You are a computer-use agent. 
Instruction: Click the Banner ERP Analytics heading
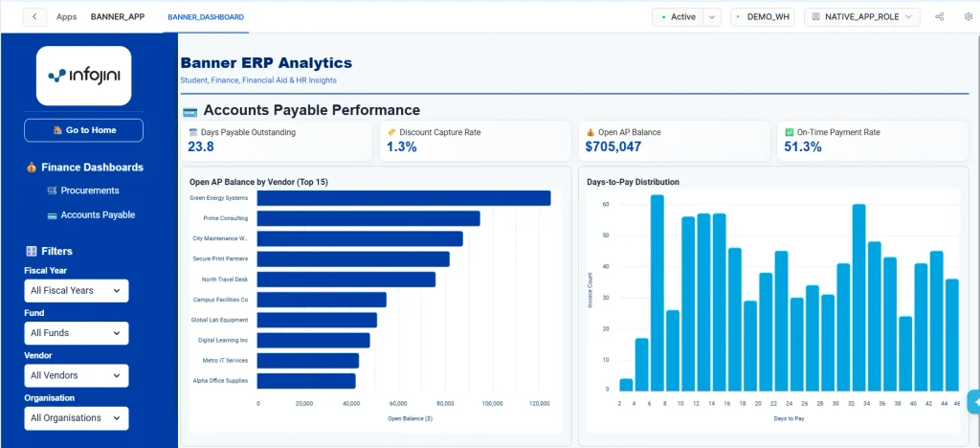point(266,63)
